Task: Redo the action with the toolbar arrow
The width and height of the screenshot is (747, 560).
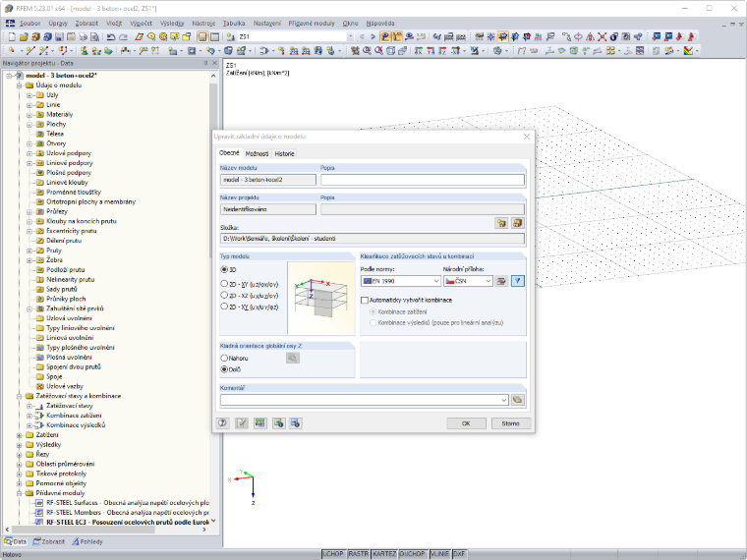Action: point(123,36)
